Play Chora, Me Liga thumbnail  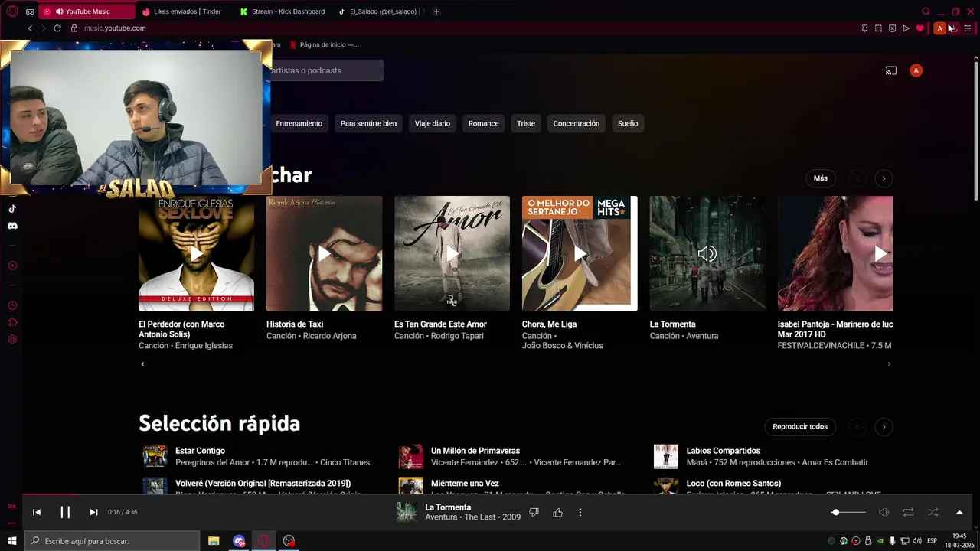point(580,253)
